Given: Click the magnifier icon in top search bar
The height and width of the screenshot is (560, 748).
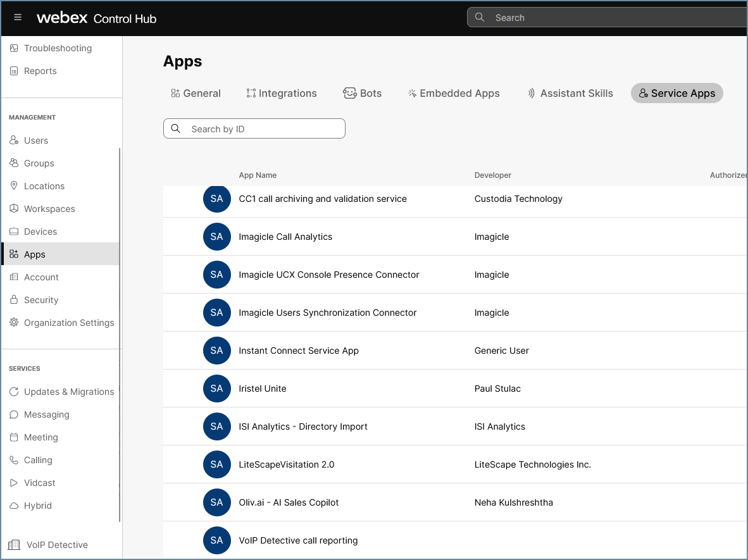Looking at the screenshot, I should click(x=480, y=18).
